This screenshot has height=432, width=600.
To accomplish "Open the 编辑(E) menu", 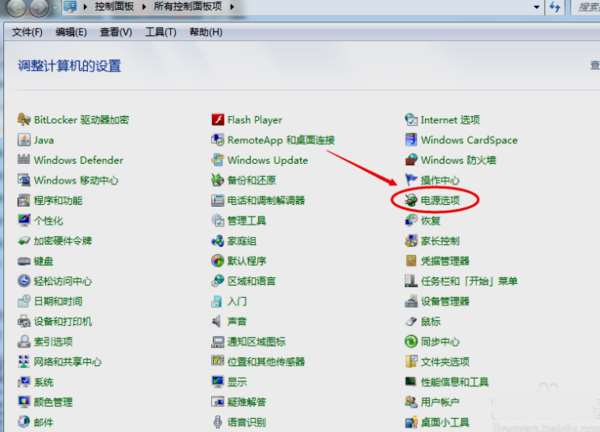I will tap(71, 32).
